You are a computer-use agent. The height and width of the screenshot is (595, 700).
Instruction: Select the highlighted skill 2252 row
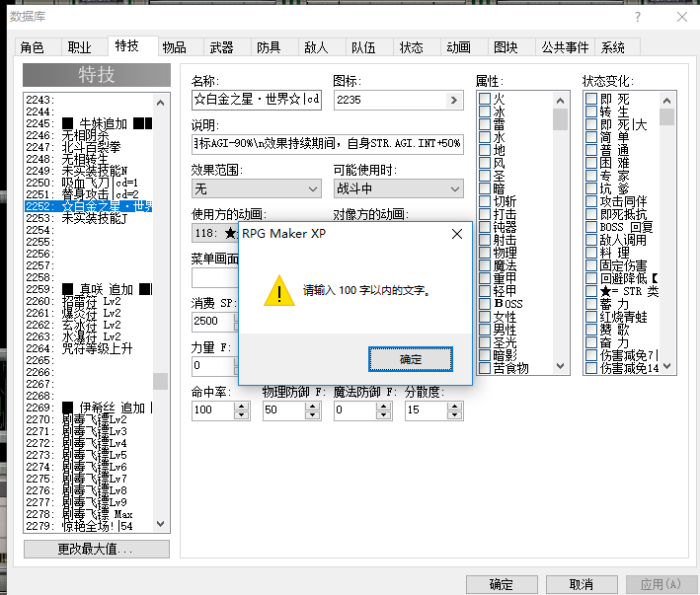89,206
